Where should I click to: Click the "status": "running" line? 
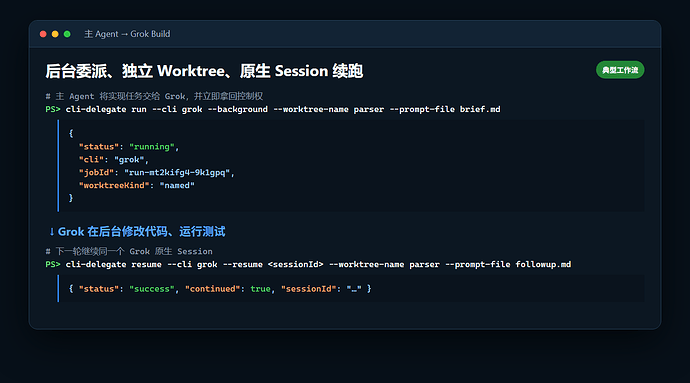click(x=128, y=147)
